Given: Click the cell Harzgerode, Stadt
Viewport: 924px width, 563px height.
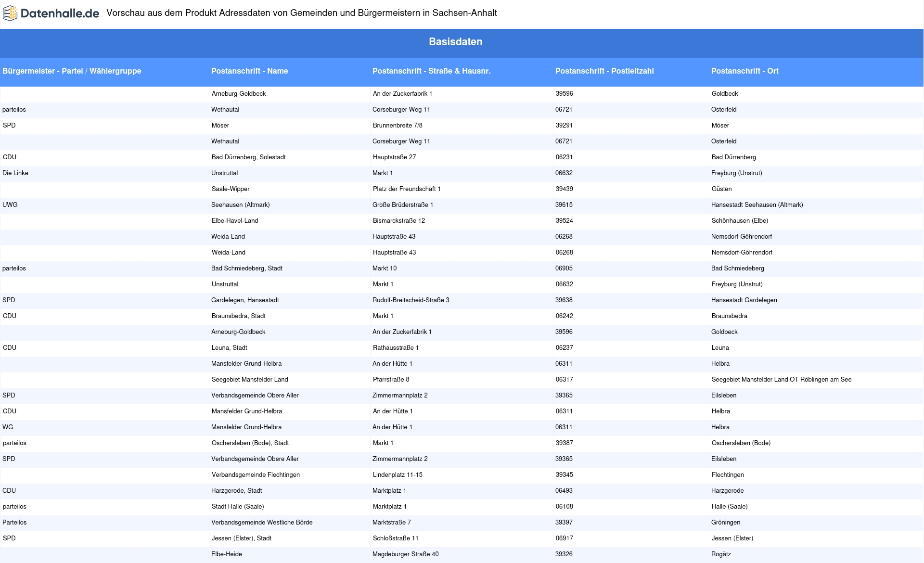Looking at the screenshot, I should [236, 491].
